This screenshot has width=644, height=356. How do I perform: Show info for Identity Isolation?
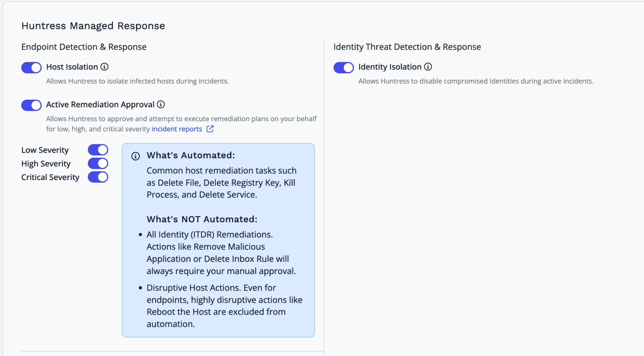(428, 67)
